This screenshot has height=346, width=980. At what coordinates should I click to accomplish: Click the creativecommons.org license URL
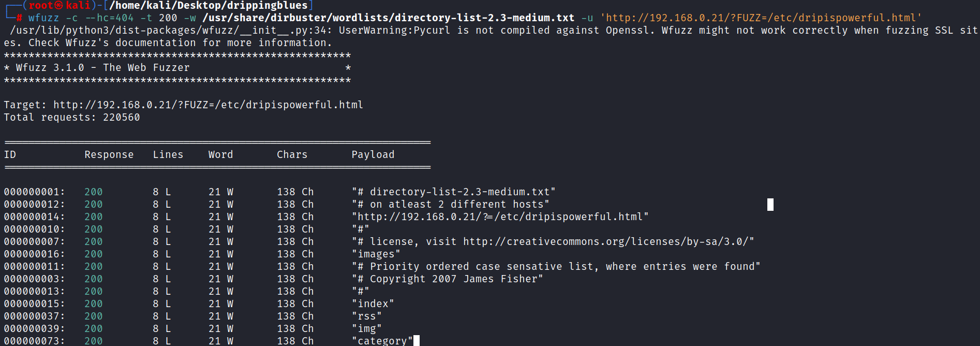[x=605, y=241]
